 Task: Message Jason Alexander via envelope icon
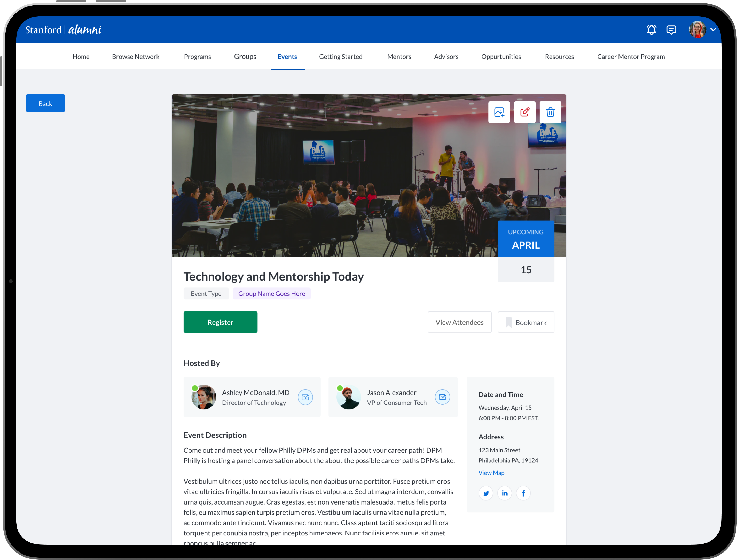tap(442, 397)
